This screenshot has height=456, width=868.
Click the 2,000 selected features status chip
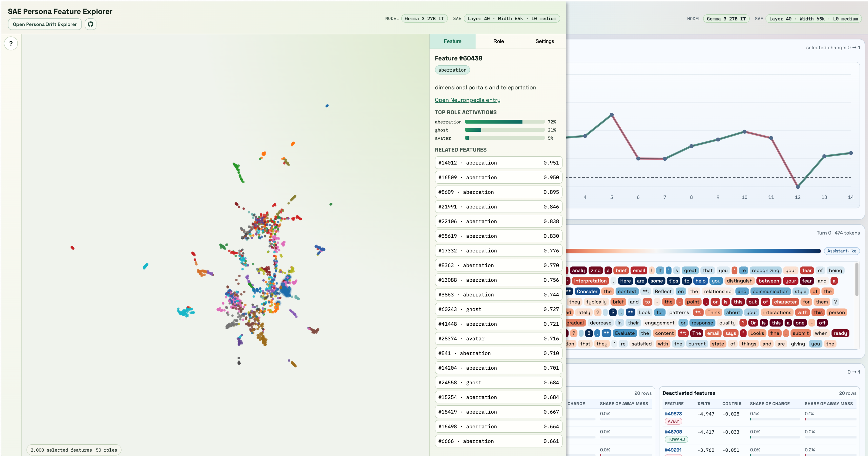[x=74, y=450]
